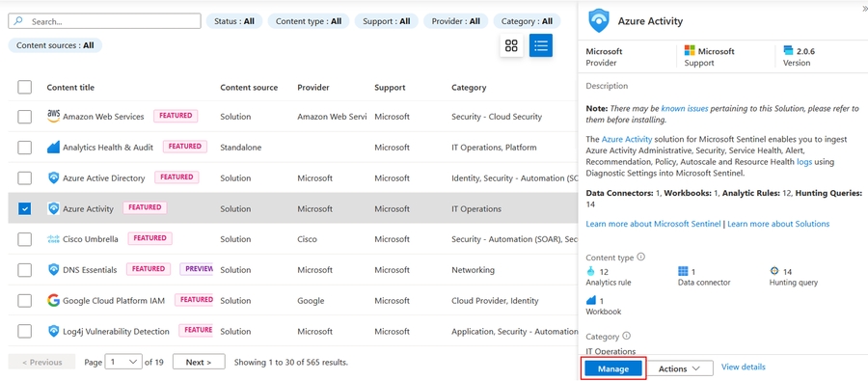Click the Category info icon in details
The image size is (868, 381).
click(x=626, y=336)
